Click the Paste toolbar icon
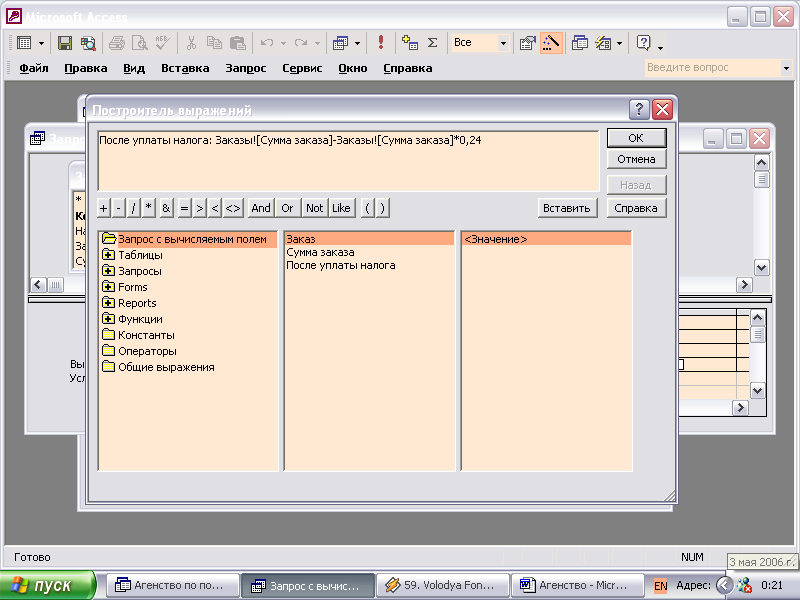The image size is (800, 600). click(238, 43)
